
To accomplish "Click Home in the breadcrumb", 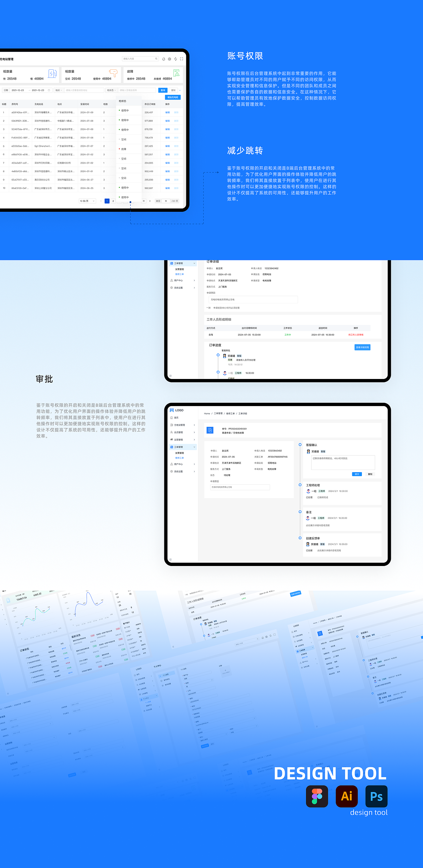I will [x=207, y=413].
